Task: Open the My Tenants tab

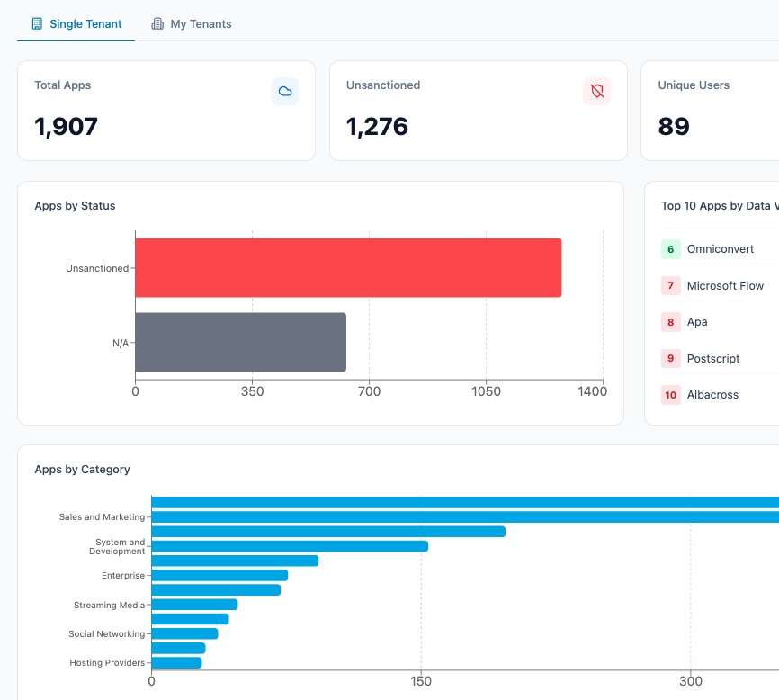Action: point(192,24)
